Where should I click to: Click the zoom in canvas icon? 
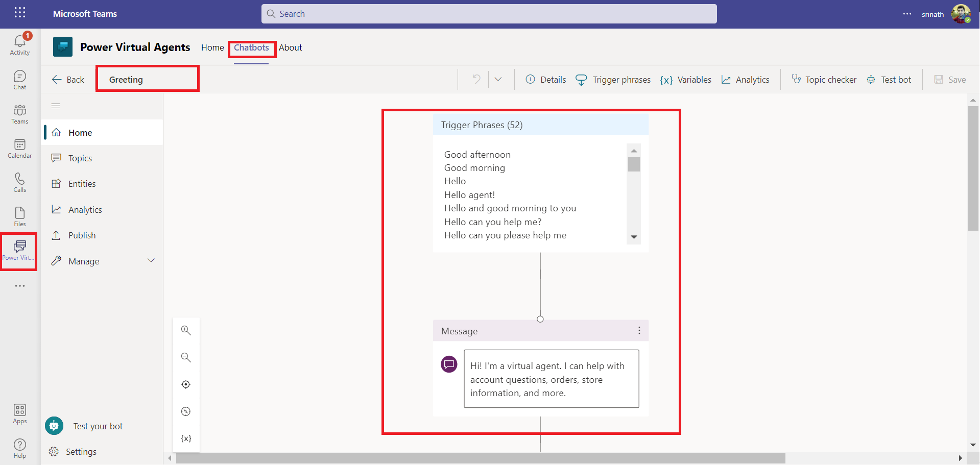coord(186,331)
